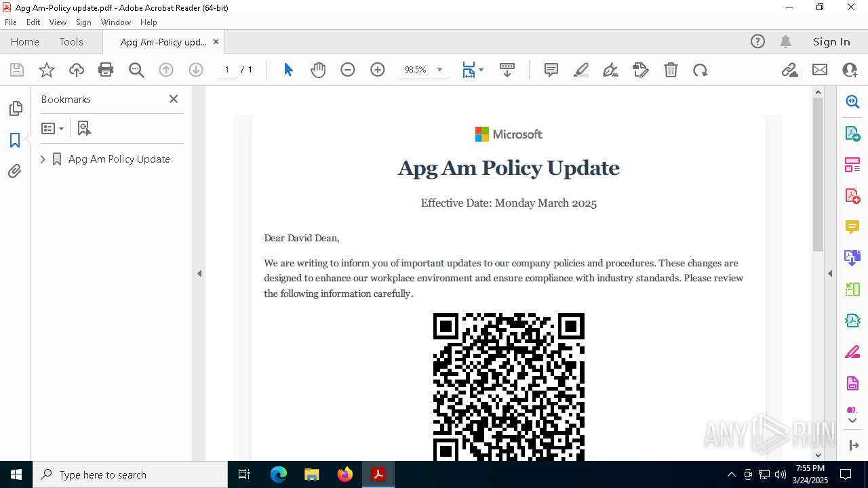Open Create PDF tool in right pane

pyautogui.click(x=852, y=196)
